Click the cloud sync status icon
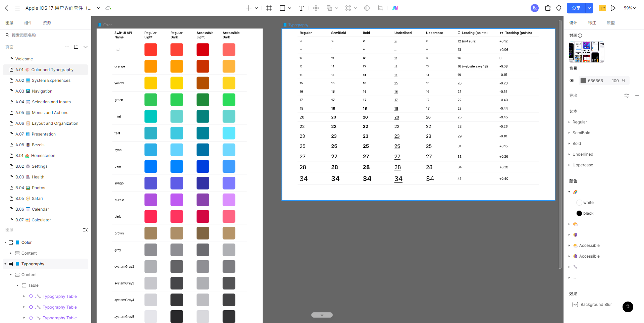The image size is (644, 323). coord(108,8)
